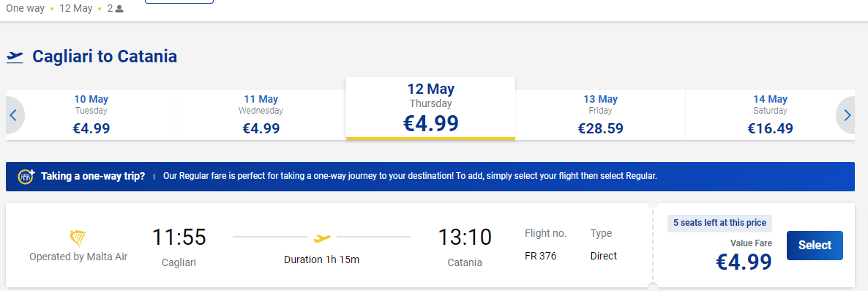Click the Cagliari to Catania heading
Image resolution: width=868 pixels, height=291 pixels.
pos(105,56)
